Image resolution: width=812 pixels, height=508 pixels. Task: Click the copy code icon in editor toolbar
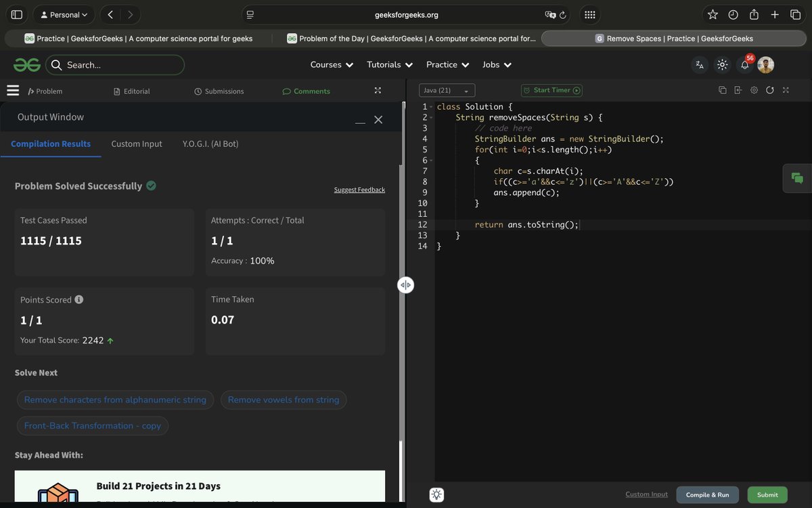click(723, 90)
